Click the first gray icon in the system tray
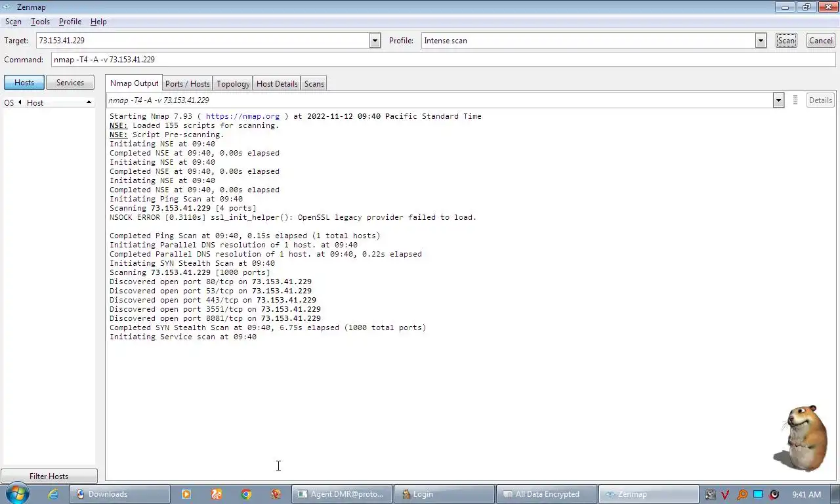 pos(710,494)
